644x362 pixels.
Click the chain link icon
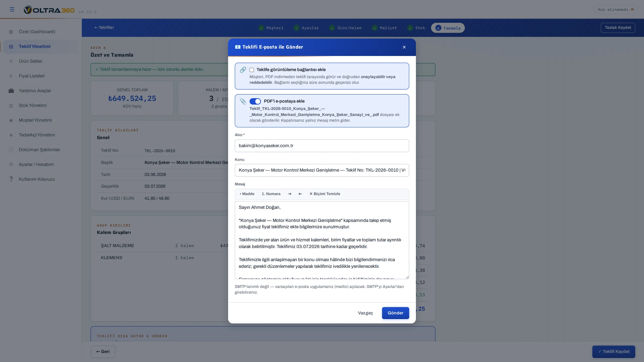pos(243,70)
